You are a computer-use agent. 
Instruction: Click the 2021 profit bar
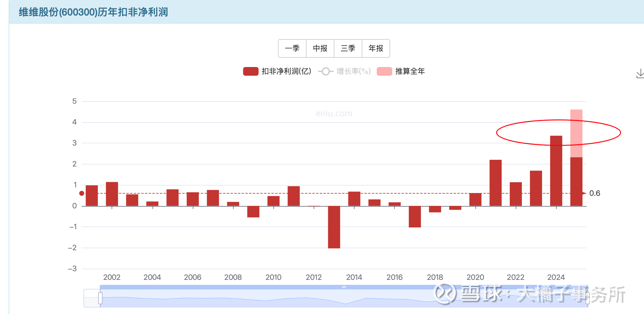(x=496, y=183)
